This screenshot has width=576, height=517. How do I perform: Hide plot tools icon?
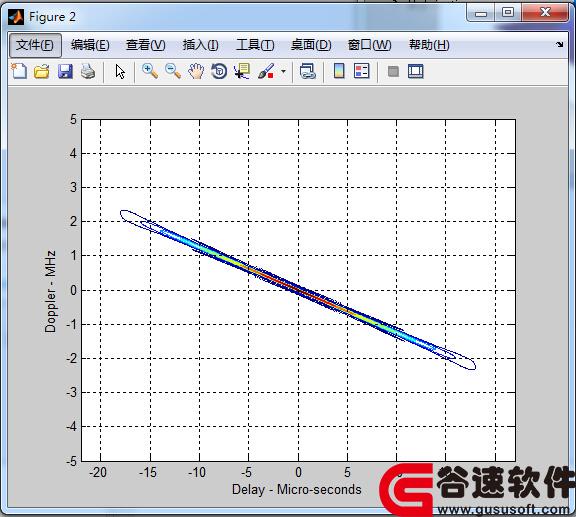pos(393,71)
